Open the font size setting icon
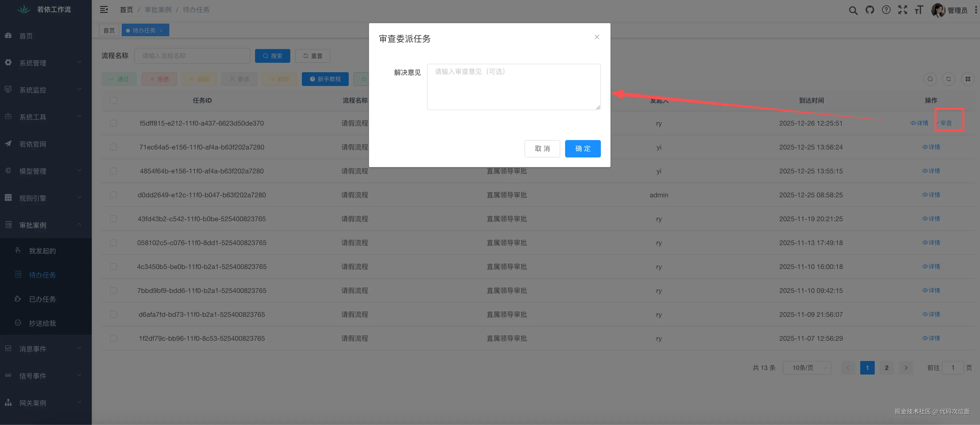The width and height of the screenshot is (980, 425). [919, 10]
